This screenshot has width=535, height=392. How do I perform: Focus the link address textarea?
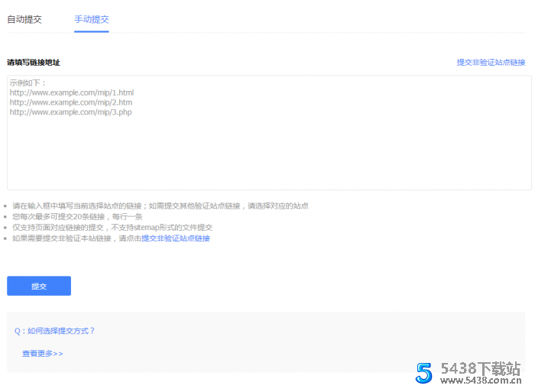click(269, 132)
